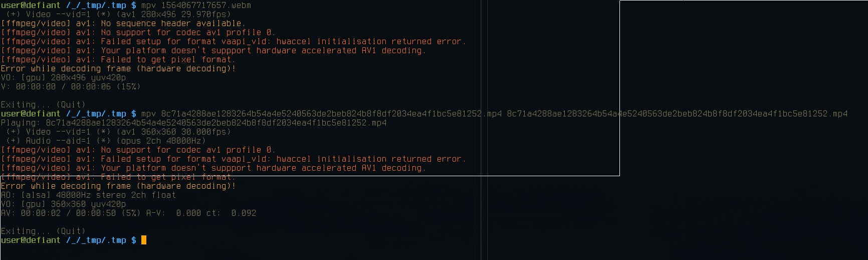Viewport: 868px width, 260px height.
Task: Click the orange terminal cursor block
Action: [x=144, y=240]
